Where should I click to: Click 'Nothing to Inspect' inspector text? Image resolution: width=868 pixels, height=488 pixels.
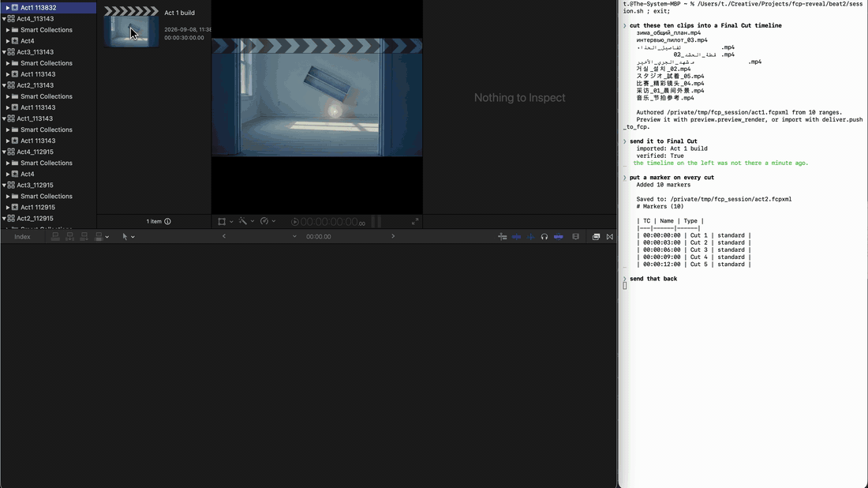click(519, 97)
